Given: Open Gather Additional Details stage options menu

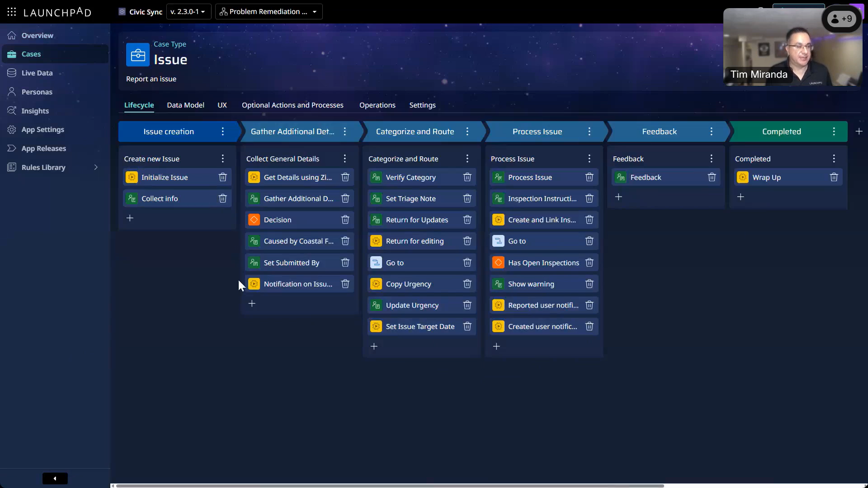Looking at the screenshot, I should (345, 131).
